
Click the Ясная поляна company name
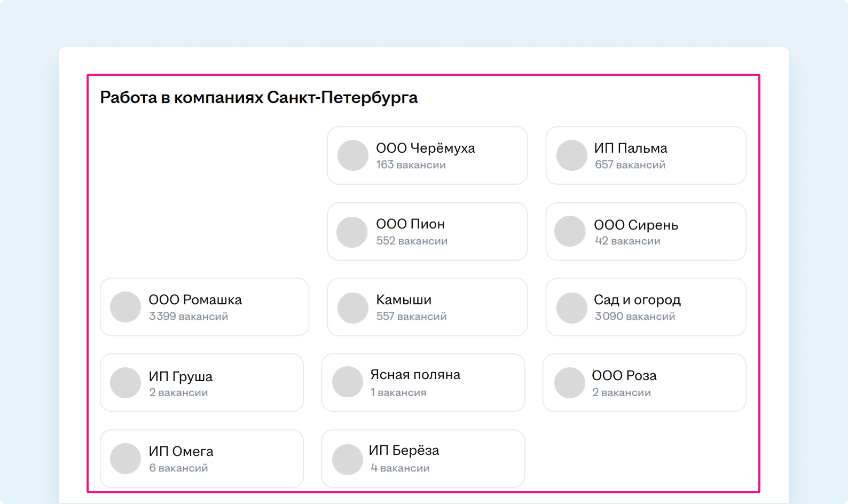[415, 375]
